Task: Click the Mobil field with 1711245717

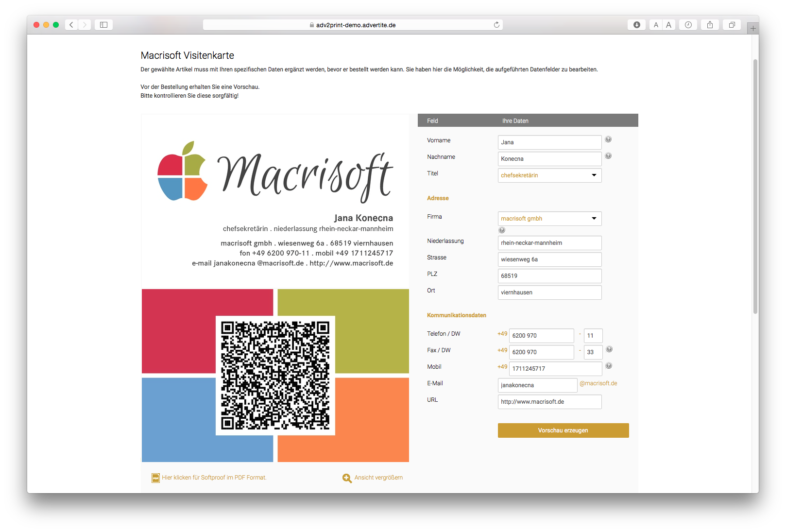Action: pos(555,369)
